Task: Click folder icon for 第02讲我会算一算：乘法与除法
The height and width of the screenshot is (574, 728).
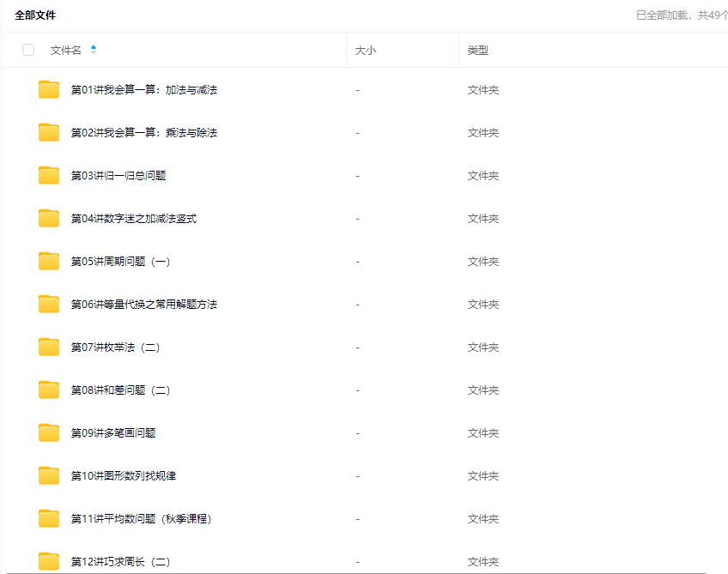Action: click(49, 132)
